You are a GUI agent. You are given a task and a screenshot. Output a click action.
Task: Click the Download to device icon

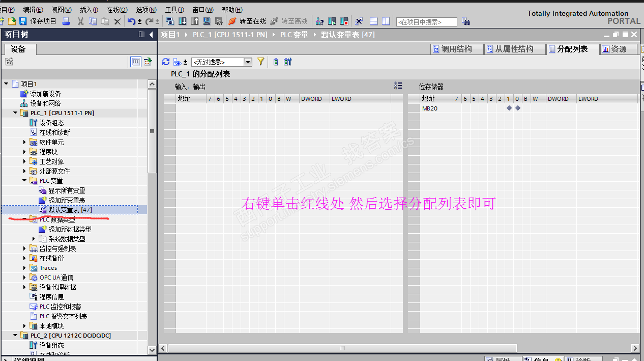(183, 21)
